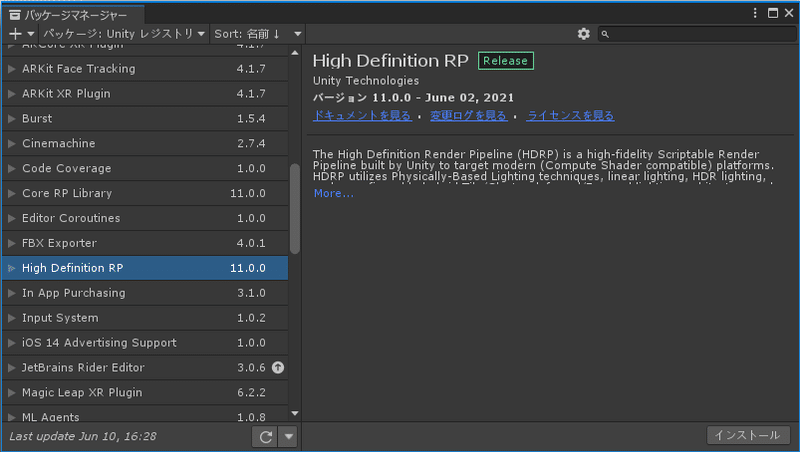Expand the Input System arrow

pyautogui.click(x=12, y=318)
